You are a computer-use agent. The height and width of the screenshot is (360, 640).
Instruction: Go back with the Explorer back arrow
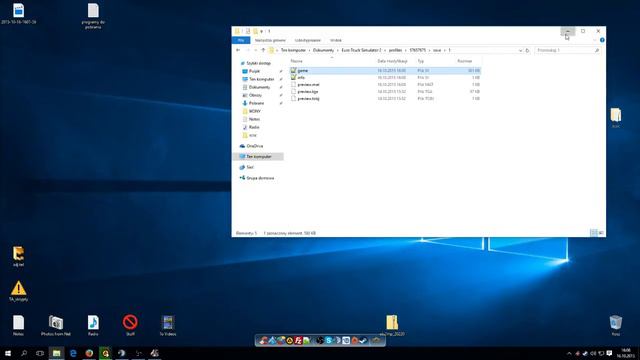pos(238,50)
